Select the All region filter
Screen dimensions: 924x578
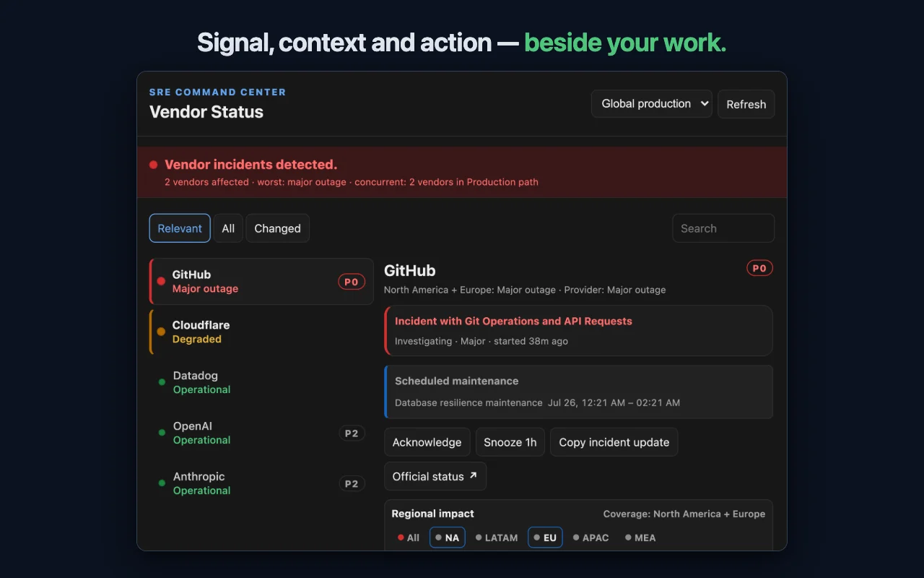[409, 538]
